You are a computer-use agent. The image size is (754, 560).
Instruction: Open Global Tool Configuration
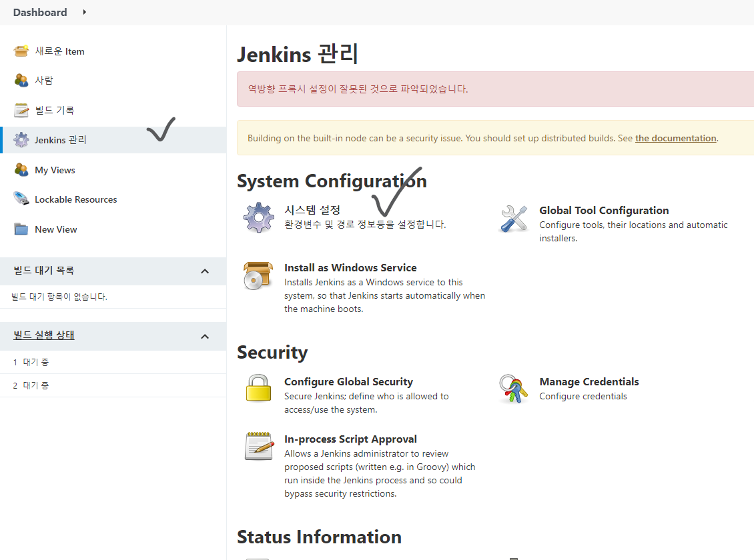click(604, 211)
